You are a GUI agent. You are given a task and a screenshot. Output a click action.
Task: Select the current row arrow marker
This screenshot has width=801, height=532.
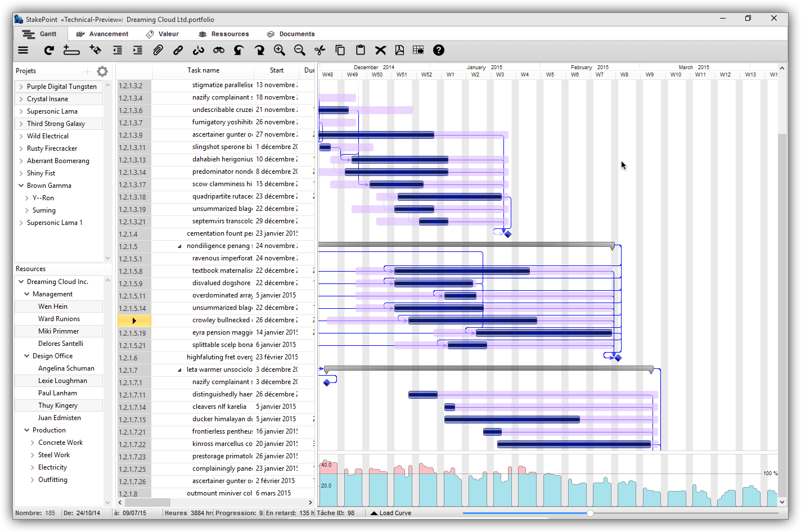pos(134,321)
